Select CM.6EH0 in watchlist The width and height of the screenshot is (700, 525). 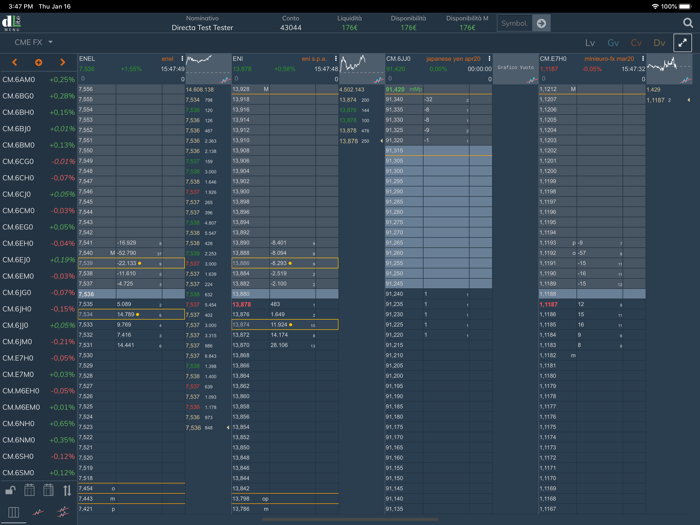click(38, 243)
